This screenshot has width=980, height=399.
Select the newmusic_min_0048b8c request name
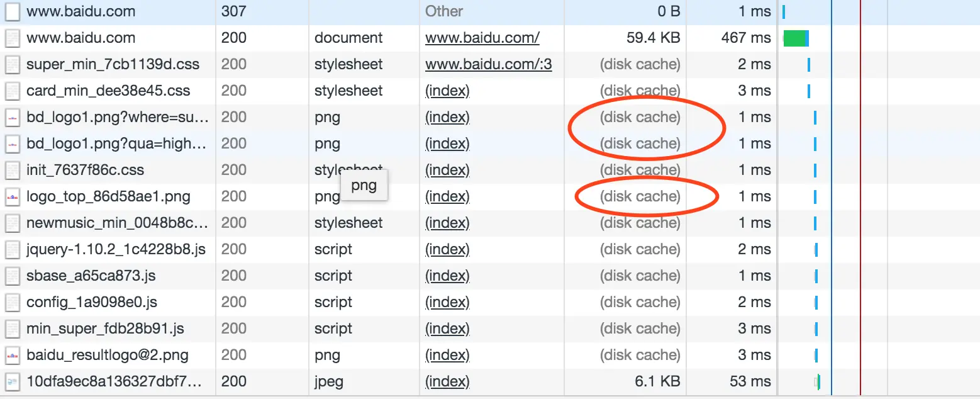pos(116,223)
